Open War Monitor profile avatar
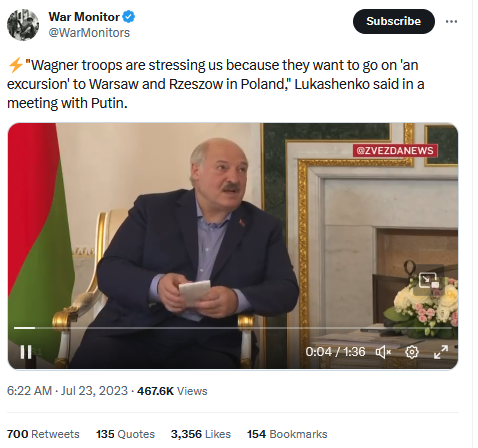Viewport: 478px width, 448px height. click(23, 25)
